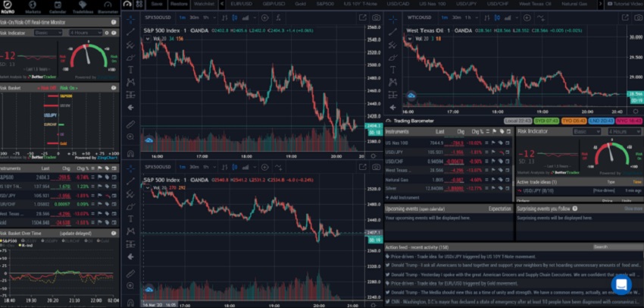Open help for Risk-On/Risk-Off Real-time Monitor
Viewport: 644px width, 308px height.
point(114,22)
